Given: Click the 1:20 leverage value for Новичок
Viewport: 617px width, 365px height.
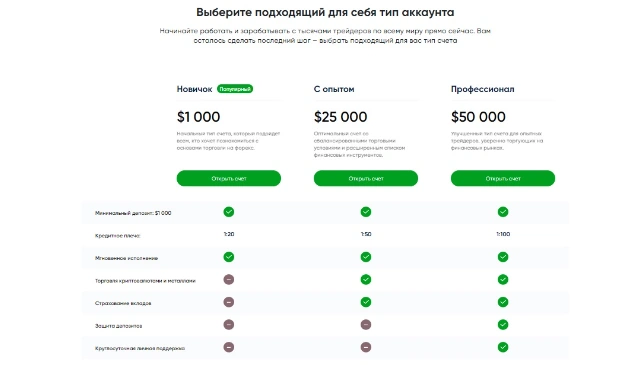Looking at the screenshot, I should coord(229,234).
